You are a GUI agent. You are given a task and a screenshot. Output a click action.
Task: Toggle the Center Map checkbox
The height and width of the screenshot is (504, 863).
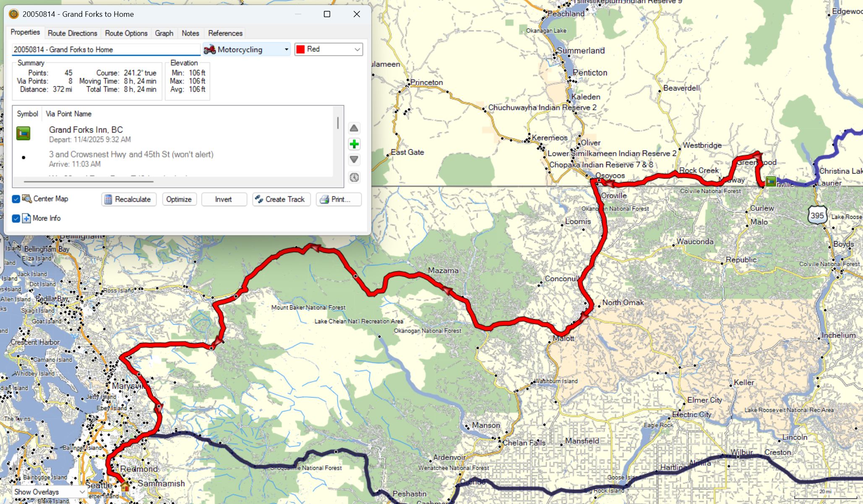(x=16, y=199)
